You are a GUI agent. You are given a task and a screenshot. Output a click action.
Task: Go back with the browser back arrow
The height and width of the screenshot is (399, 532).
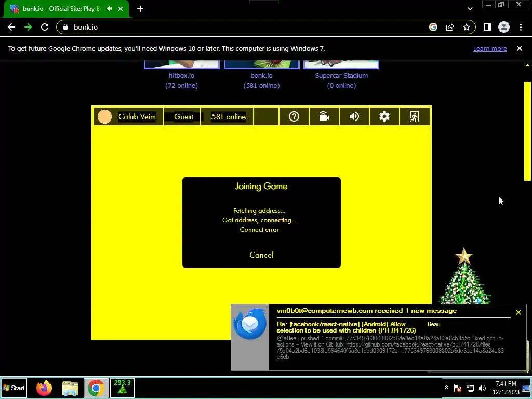point(11,27)
